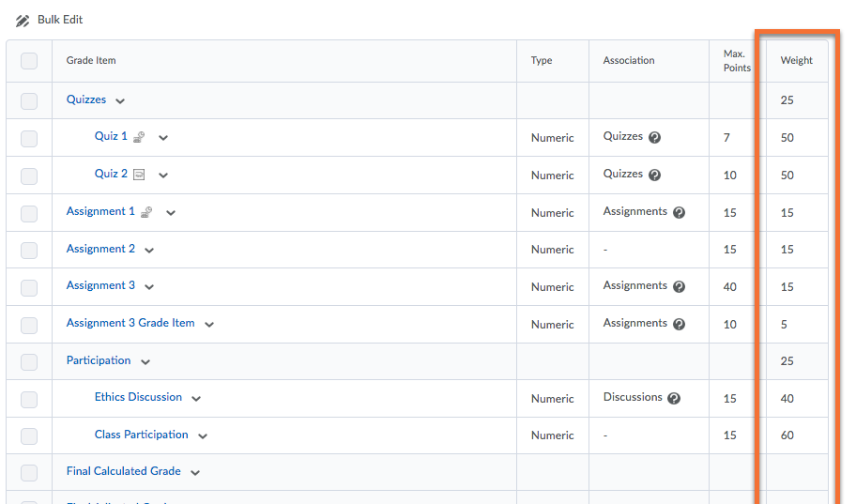This screenshot has width=856, height=504.
Task: Open the Final Calculated Grade dropdown
Action: 195,472
